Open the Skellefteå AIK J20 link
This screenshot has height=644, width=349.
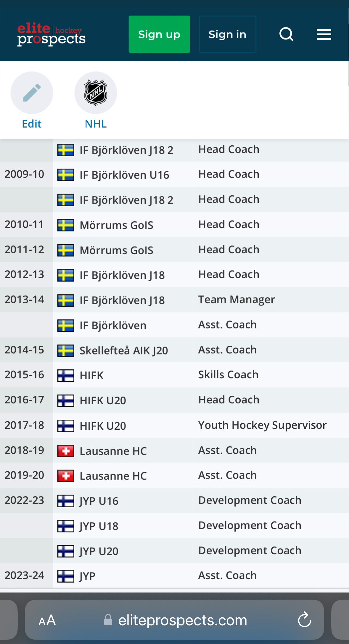pyautogui.click(x=124, y=350)
